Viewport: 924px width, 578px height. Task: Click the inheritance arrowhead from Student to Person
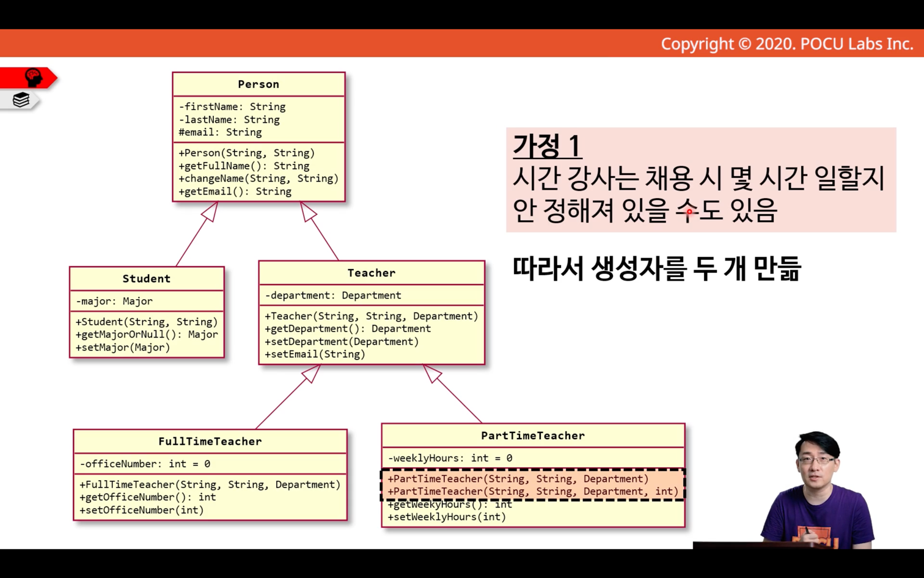pos(210,212)
